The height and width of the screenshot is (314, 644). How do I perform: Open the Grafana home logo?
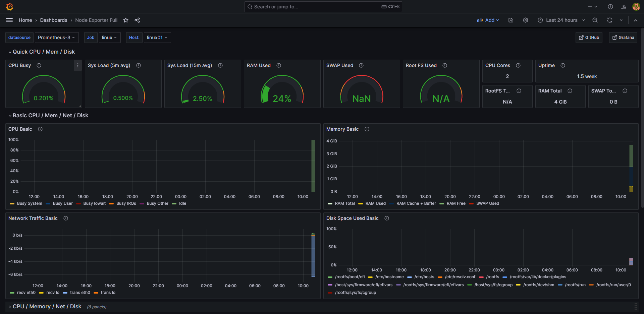[x=9, y=7]
